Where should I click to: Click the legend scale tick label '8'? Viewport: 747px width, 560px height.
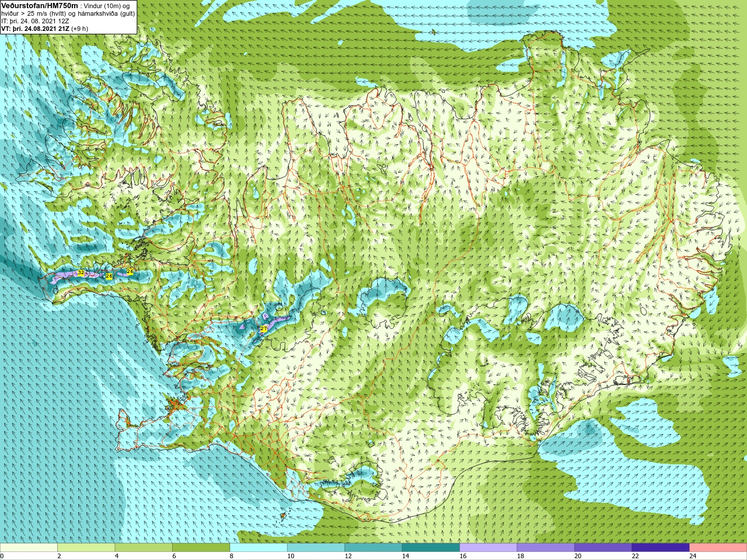pos(232,556)
